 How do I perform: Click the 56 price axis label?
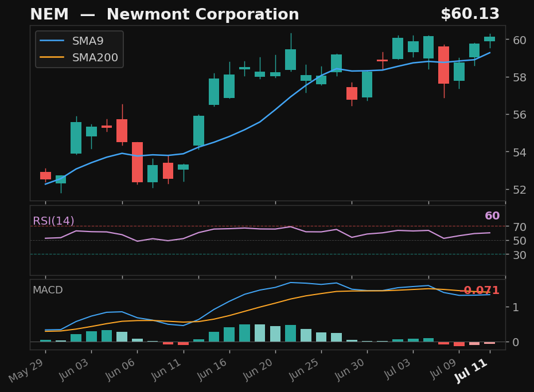click(520, 115)
